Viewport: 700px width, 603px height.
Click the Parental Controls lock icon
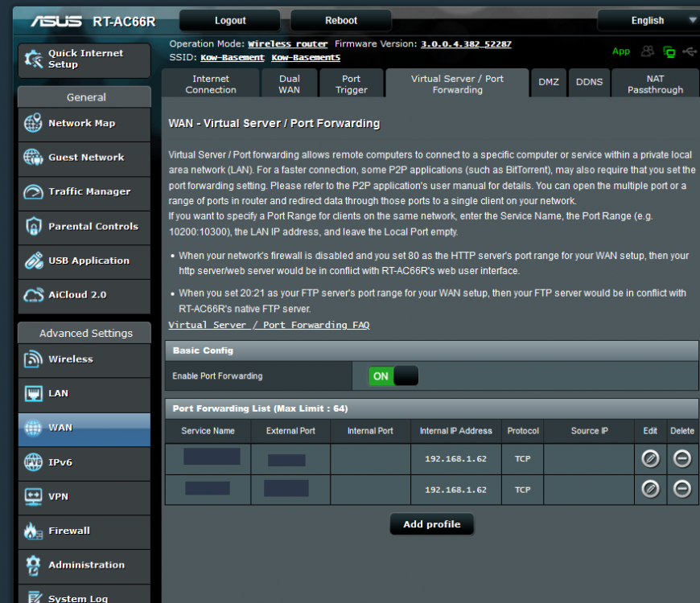[x=34, y=226]
